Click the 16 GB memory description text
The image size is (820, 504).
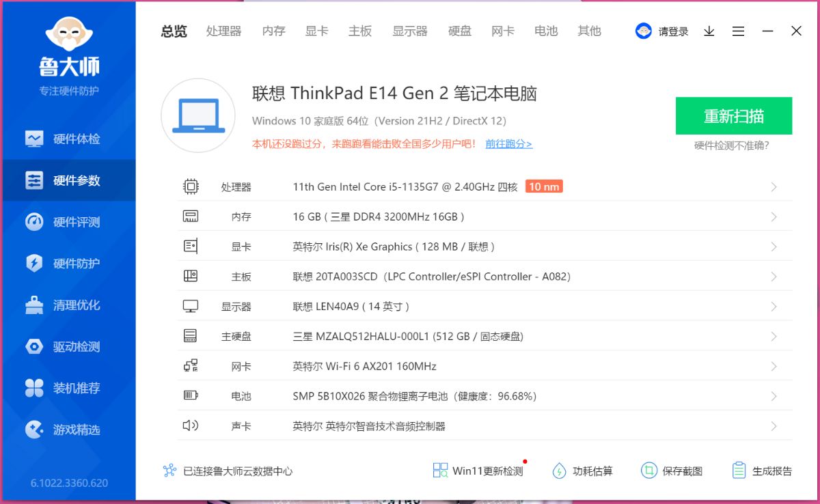[x=379, y=217]
